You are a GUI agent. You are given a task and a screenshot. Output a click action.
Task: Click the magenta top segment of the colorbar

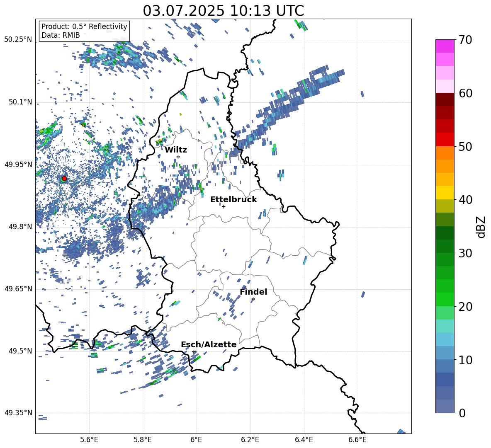(x=445, y=46)
